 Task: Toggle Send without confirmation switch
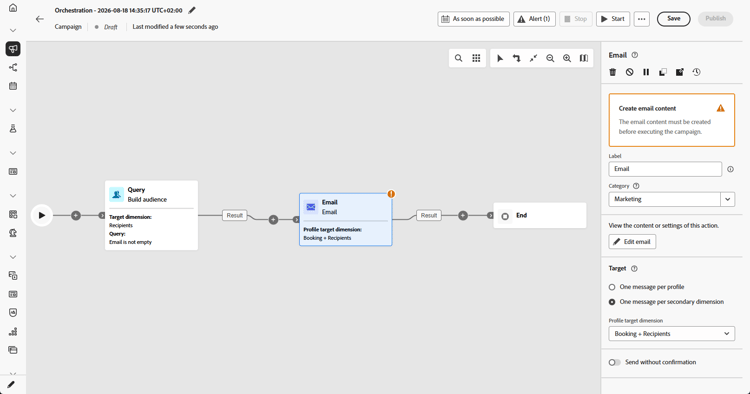pyautogui.click(x=615, y=362)
